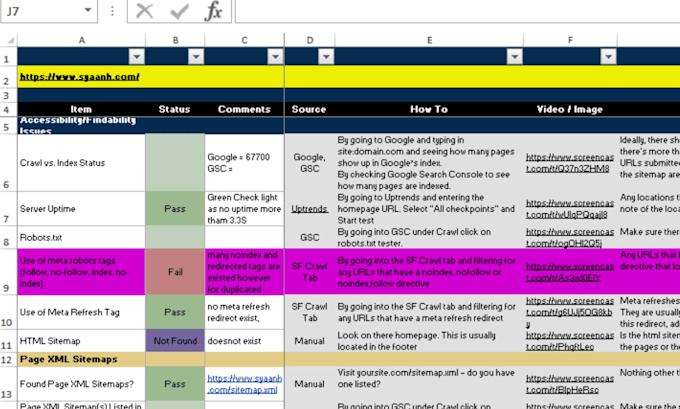
Task: Open screencast link for Crawl vs. Index Status
Action: (570, 163)
